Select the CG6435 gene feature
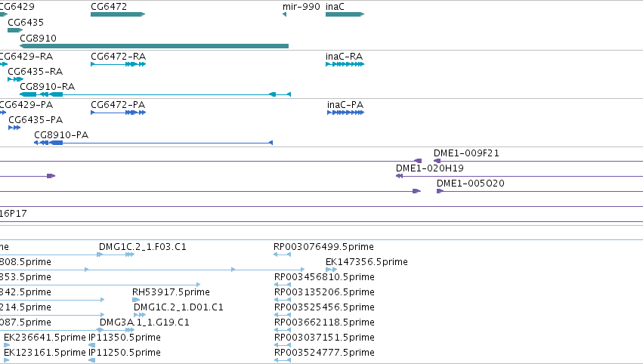Image resolution: width=643 pixels, height=364 pixels. [15, 30]
